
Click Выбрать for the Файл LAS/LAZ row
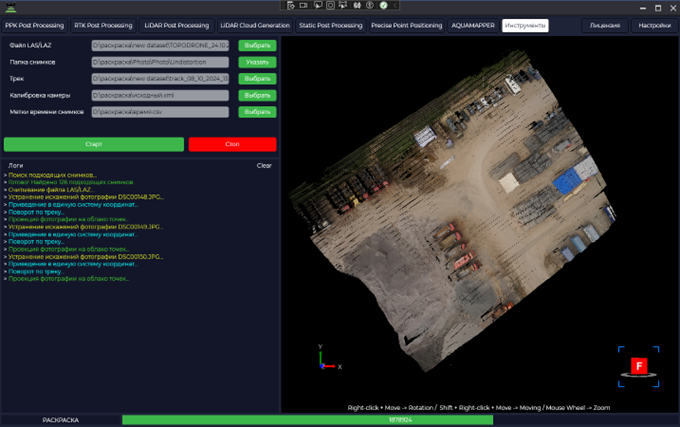[257, 46]
